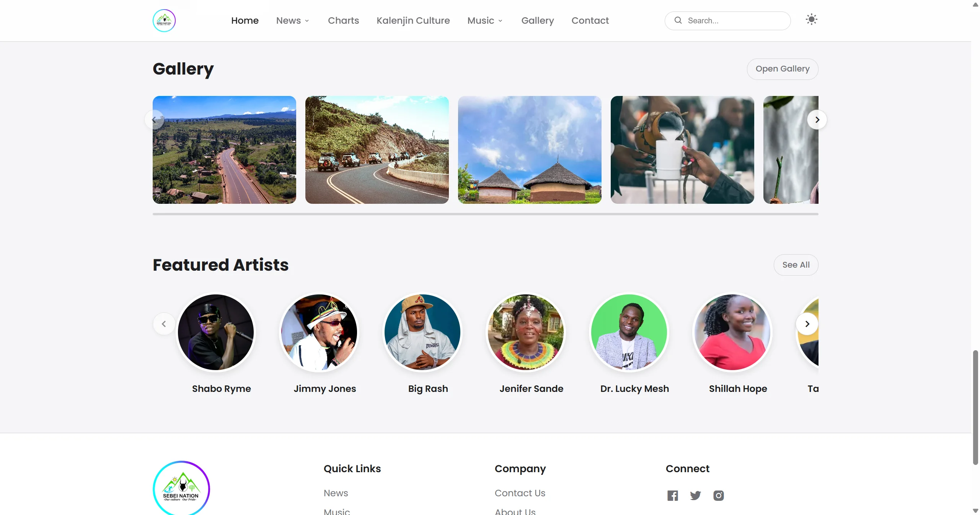Screen dimensions: 980x515
Task: Show next featured artists
Action: pyautogui.click(x=807, y=324)
